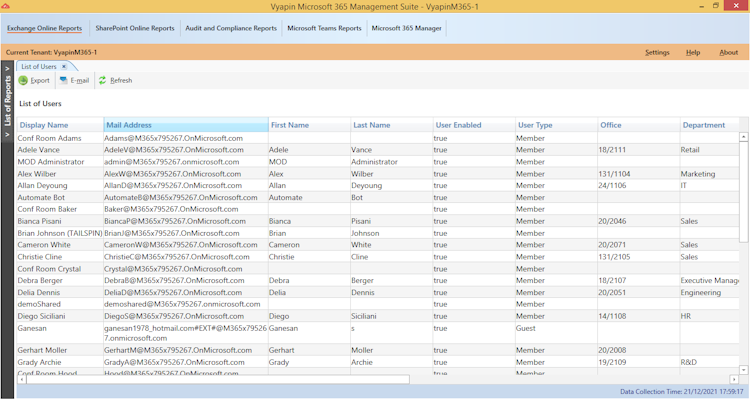Viewport: 750px width, 400px height.
Task: Click horizontal scrollbar left arrow
Action: 22,379
